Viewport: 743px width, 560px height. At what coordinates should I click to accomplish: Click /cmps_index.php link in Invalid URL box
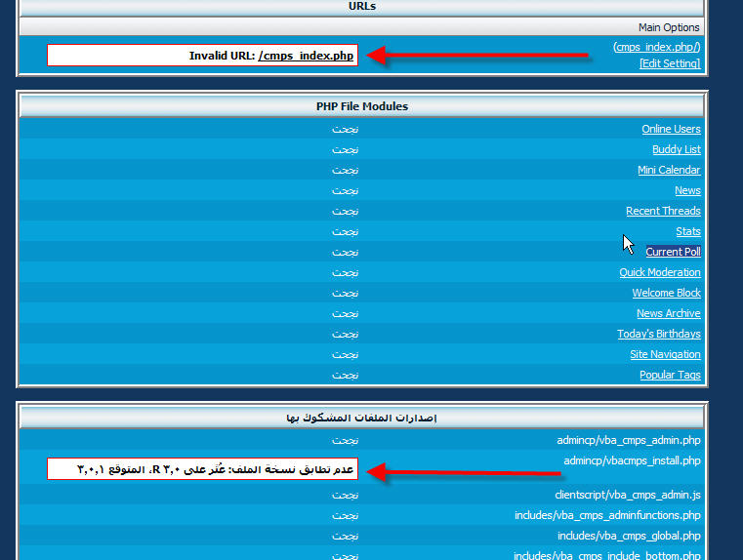coord(306,56)
